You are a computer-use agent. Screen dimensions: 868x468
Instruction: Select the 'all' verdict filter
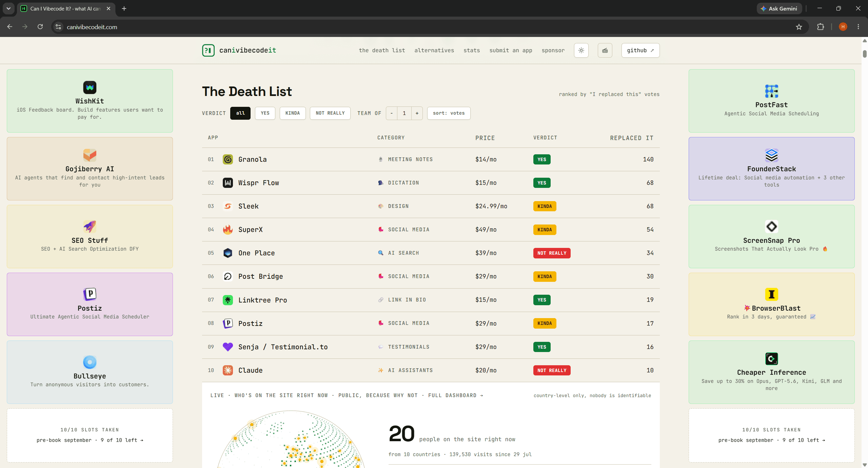(240, 113)
